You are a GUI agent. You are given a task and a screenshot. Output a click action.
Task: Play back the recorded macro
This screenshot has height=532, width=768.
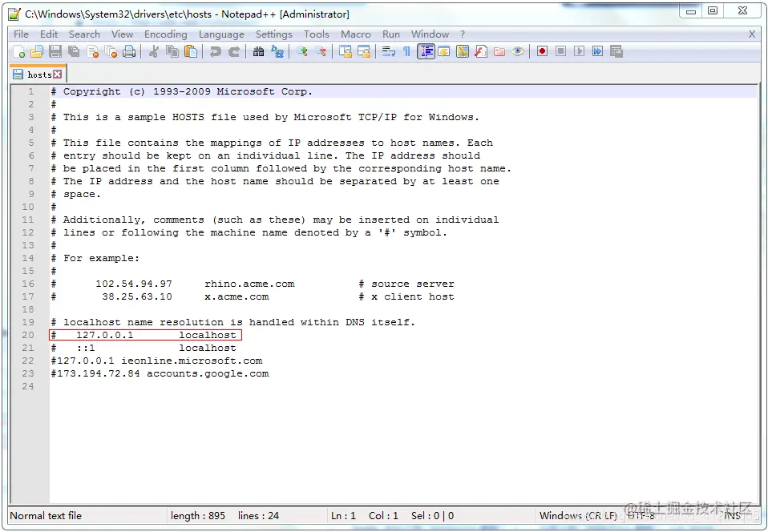[x=580, y=51]
